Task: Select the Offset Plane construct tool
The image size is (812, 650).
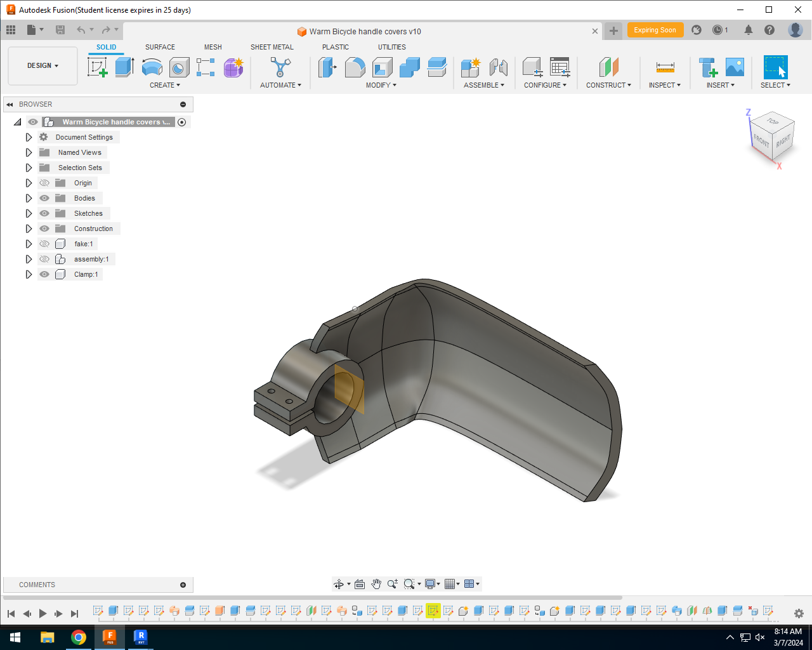Action: [608, 67]
